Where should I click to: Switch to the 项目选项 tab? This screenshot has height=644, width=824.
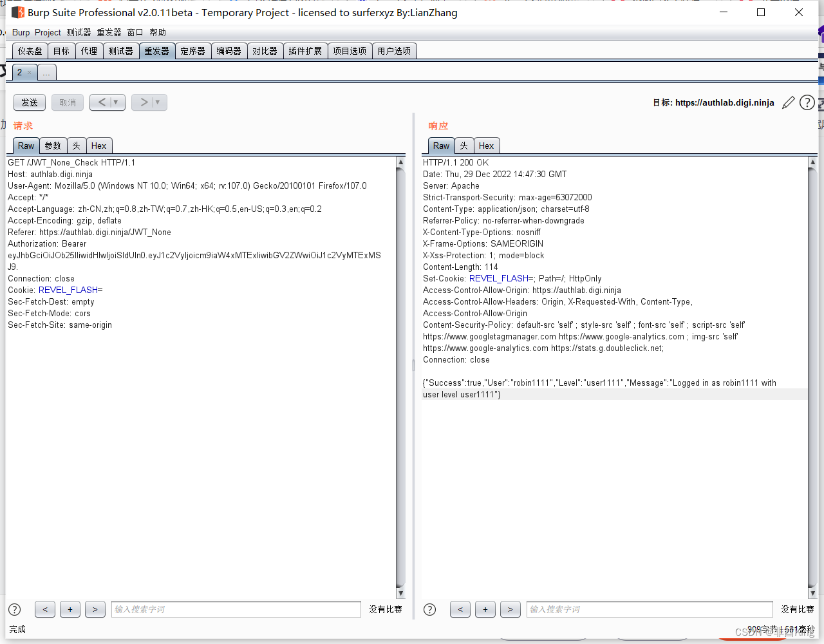coord(350,51)
